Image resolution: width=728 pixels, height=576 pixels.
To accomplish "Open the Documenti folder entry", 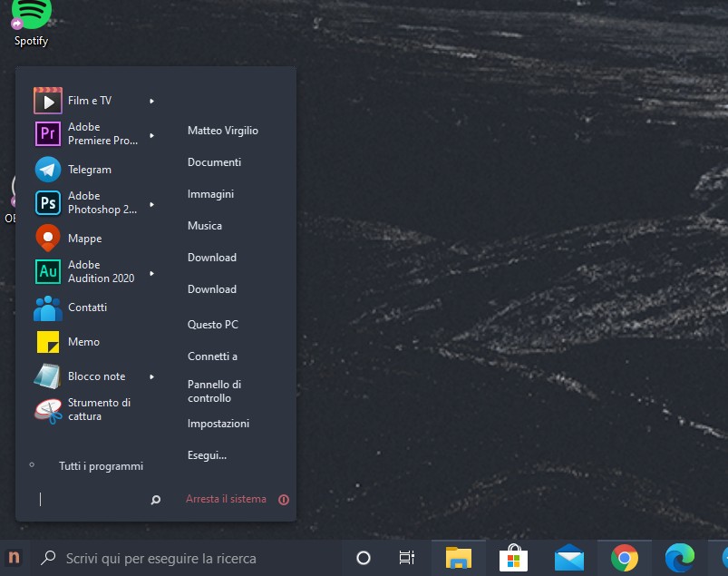I will [x=214, y=162].
